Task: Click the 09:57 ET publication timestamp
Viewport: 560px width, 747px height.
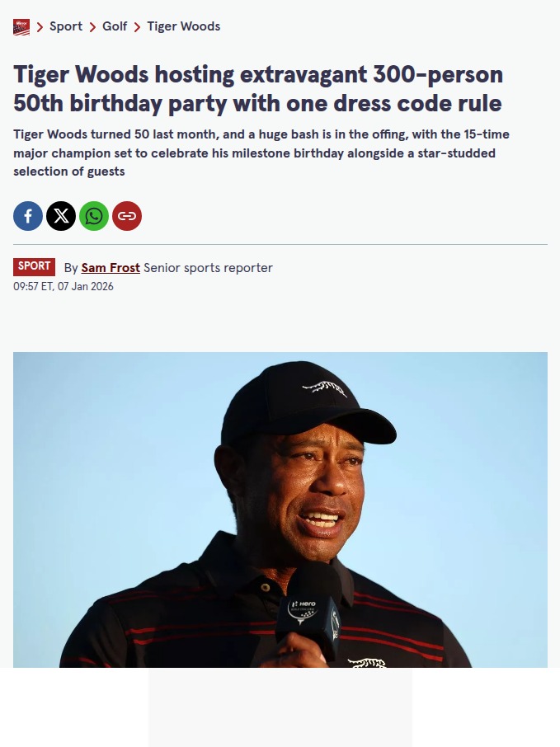Action: (x=64, y=287)
